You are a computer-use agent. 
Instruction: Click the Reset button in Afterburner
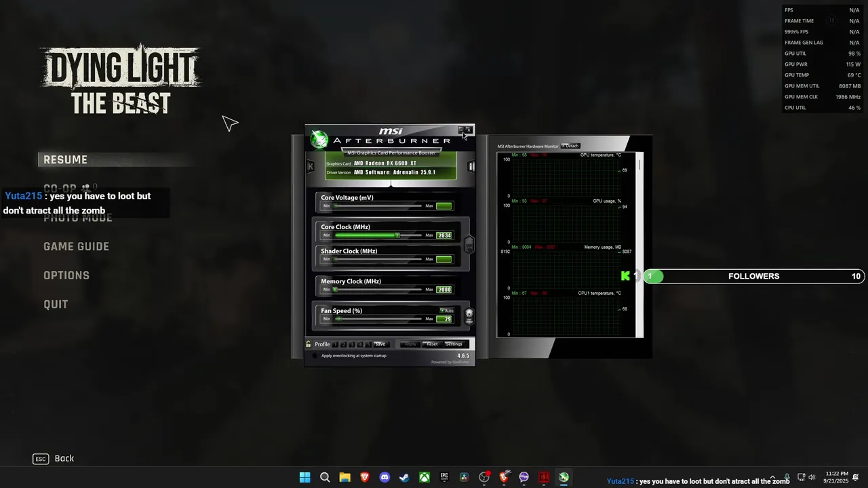pyautogui.click(x=432, y=344)
